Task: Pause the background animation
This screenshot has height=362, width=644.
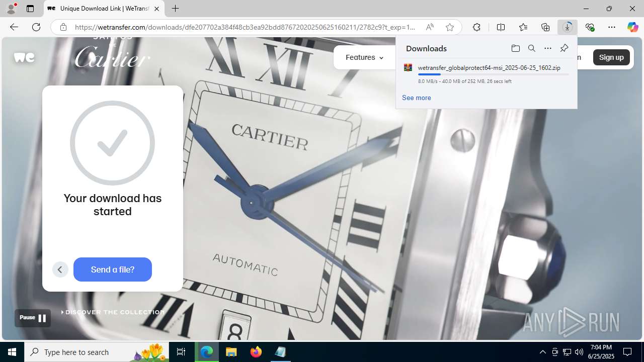Action: coord(33,318)
